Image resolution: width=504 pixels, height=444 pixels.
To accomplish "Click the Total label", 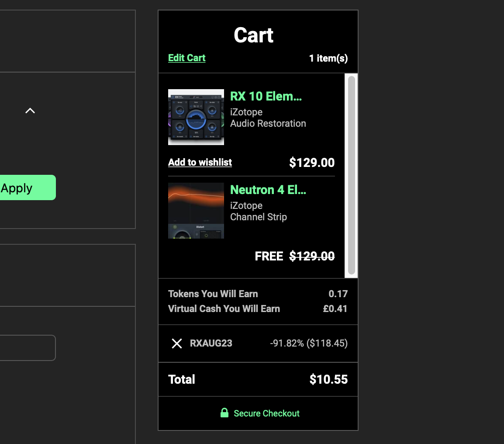I will [x=182, y=379].
